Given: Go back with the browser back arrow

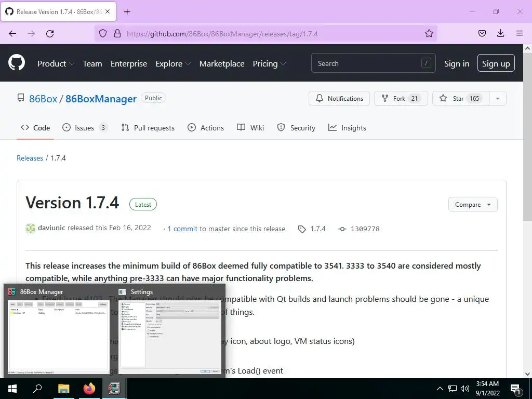Looking at the screenshot, I should [x=12, y=34].
